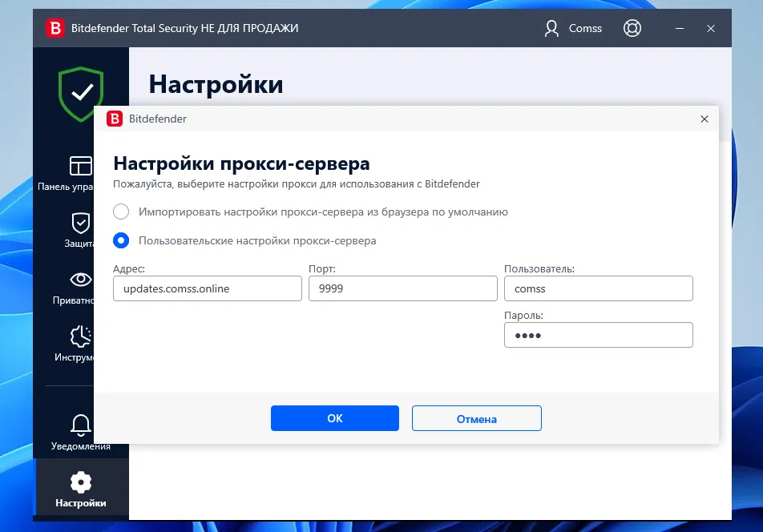This screenshot has height=532, width=763.
Task: Click the proxy password field
Action: (x=599, y=335)
